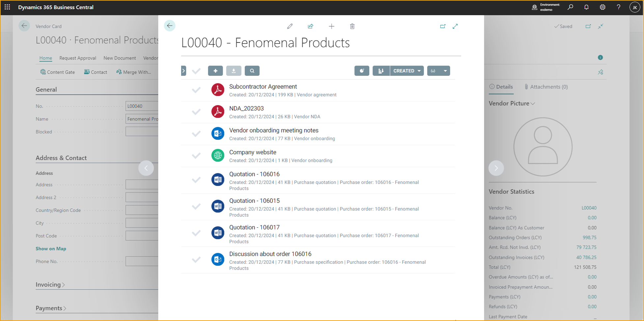Click the refresh button left of sort
The width and height of the screenshot is (644, 321).
click(x=362, y=71)
